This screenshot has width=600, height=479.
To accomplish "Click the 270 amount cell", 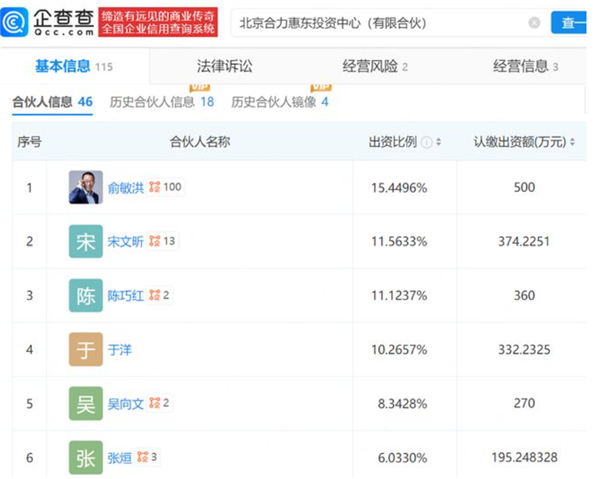I will point(524,403).
